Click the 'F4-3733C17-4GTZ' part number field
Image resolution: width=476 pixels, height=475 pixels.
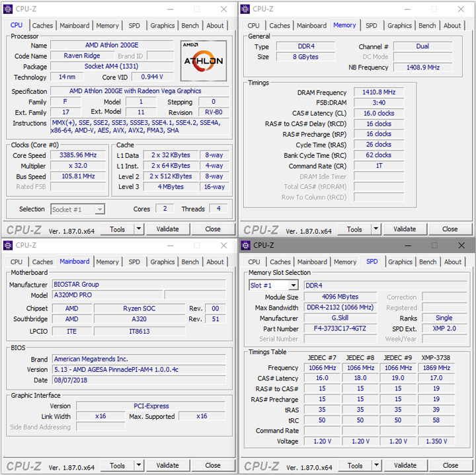click(x=340, y=329)
